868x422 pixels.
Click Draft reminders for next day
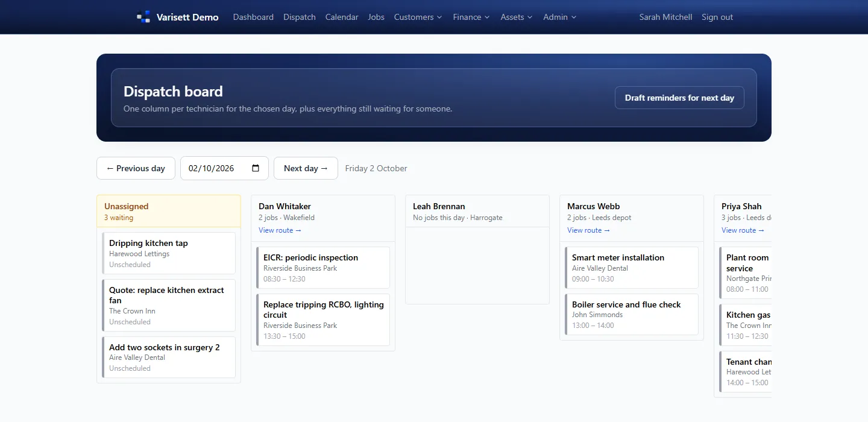(x=679, y=98)
